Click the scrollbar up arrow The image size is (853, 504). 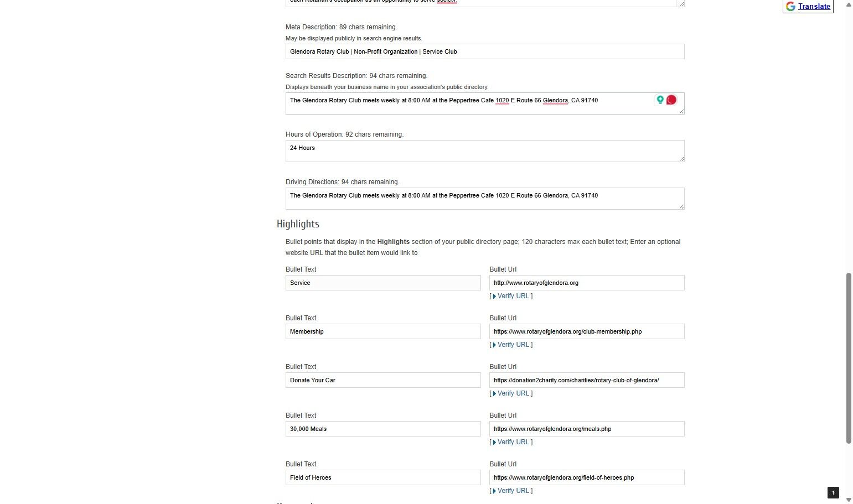[849, 4]
